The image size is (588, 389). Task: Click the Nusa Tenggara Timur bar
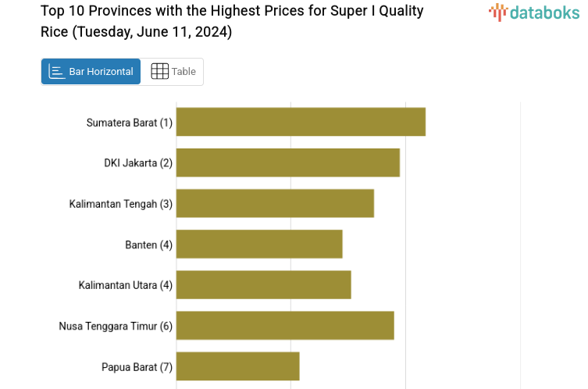click(x=285, y=325)
